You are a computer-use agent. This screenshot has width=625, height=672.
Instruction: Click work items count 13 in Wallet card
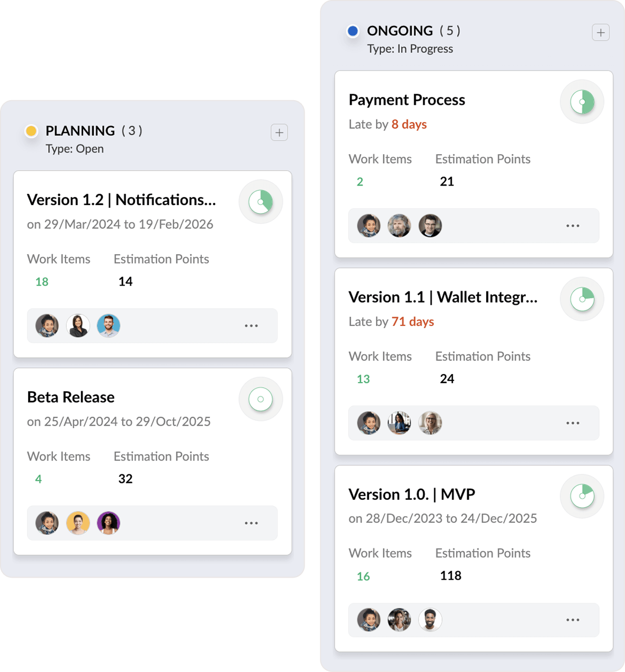pos(363,379)
